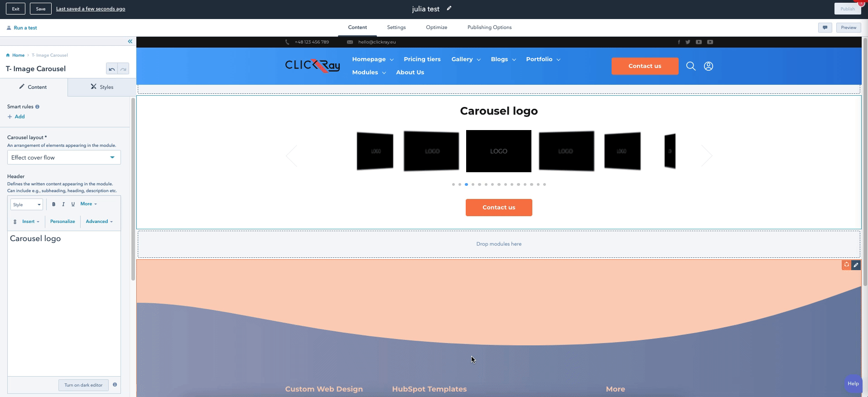Open the Pricing tiers nav link
This screenshot has height=397, width=868.
(422, 59)
